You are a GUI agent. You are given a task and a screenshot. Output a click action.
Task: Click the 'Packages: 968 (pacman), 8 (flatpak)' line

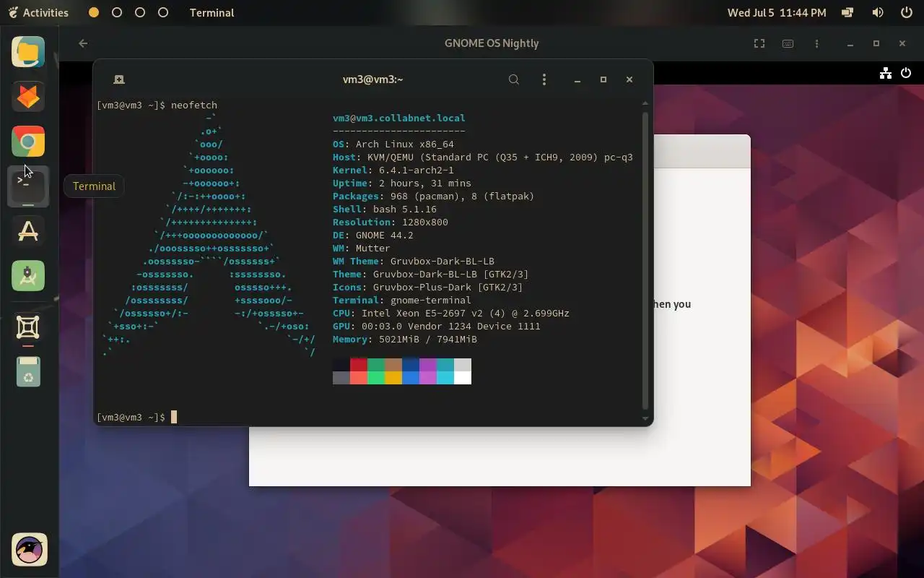coord(434,196)
